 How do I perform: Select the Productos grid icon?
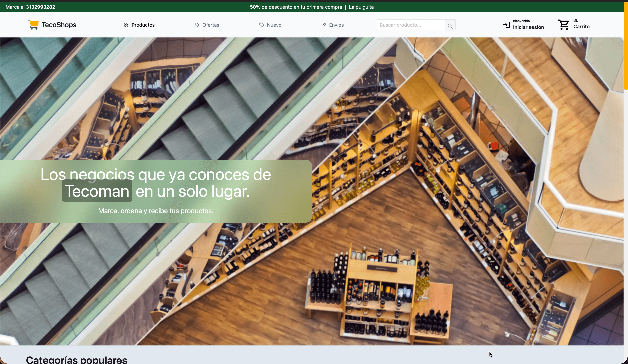(x=126, y=25)
